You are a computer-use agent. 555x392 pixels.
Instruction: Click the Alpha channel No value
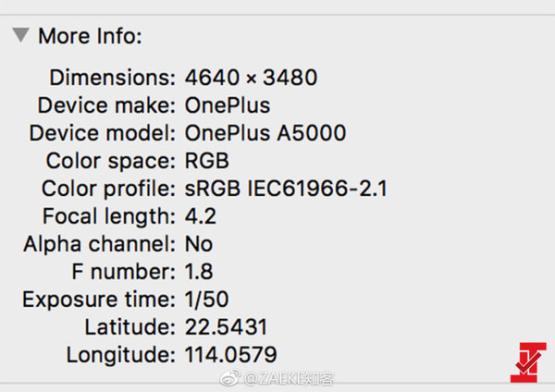(x=199, y=244)
